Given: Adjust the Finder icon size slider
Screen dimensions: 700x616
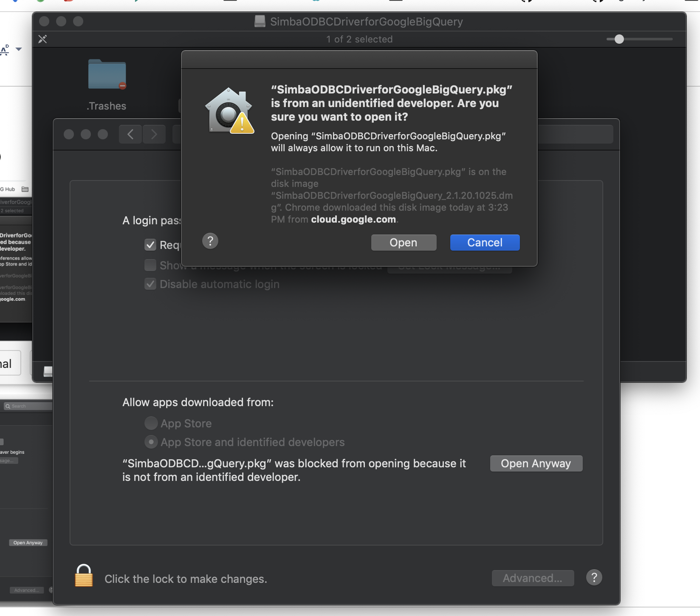Looking at the screenshot, I should [x=619, y=39].
